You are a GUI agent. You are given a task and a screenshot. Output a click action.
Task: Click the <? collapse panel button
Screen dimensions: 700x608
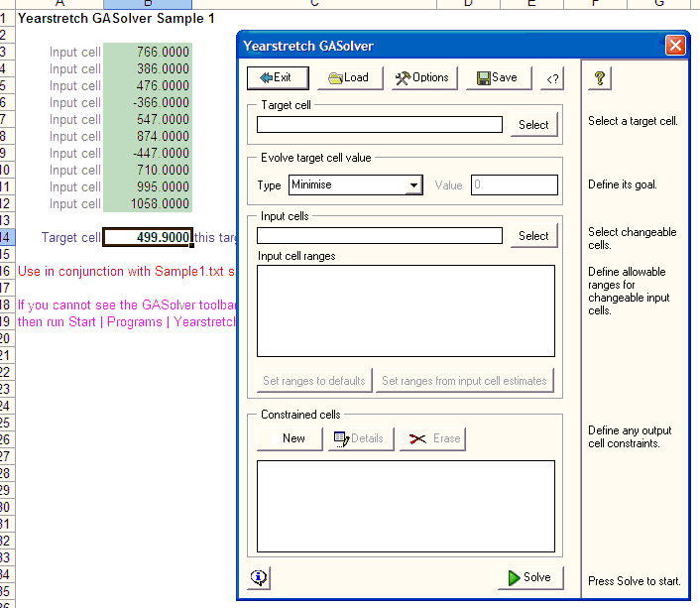pyautogui.click(x=552, y=78)
